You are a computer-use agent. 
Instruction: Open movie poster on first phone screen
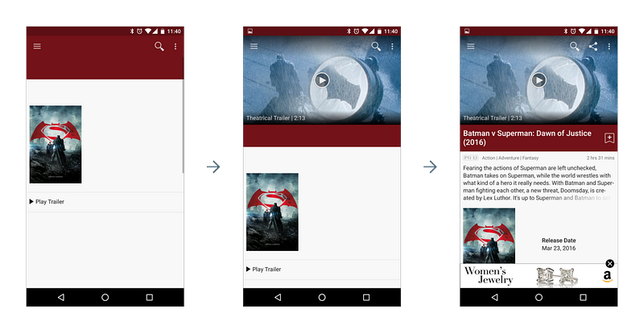56,145
